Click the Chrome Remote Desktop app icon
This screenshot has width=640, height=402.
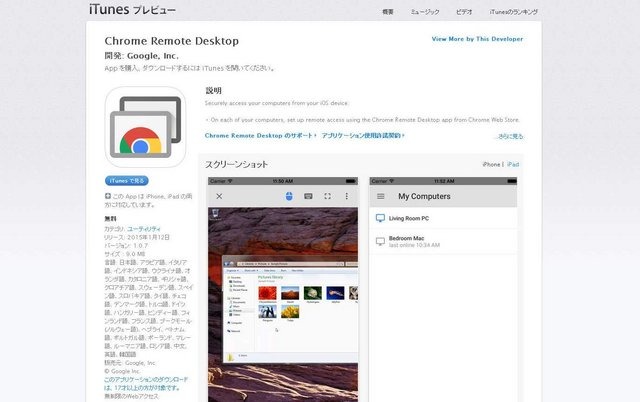pyautogui.click(x=145, y=127)
